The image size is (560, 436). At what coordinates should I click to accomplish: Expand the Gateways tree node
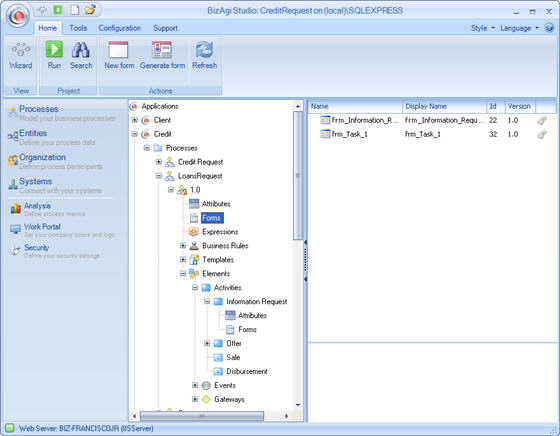point(195,399)
